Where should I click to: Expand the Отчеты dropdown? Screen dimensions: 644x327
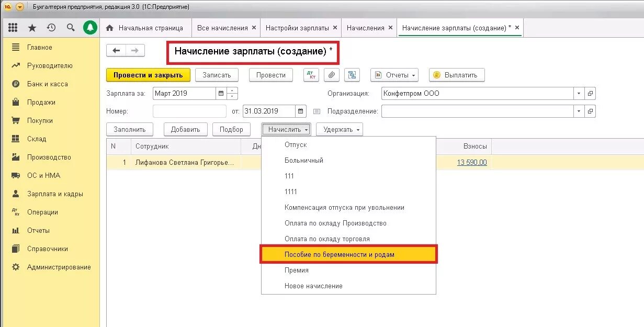[x=394, y=75]
